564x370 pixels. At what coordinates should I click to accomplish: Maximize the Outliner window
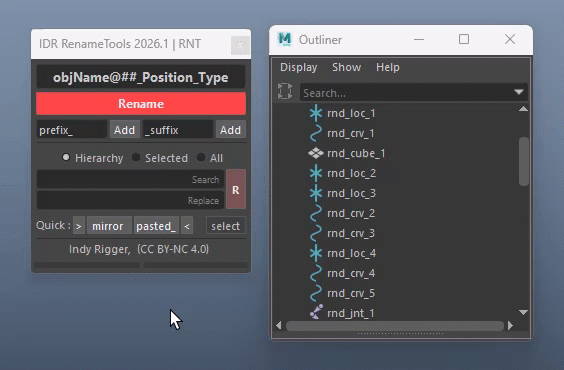pos(464,39)
